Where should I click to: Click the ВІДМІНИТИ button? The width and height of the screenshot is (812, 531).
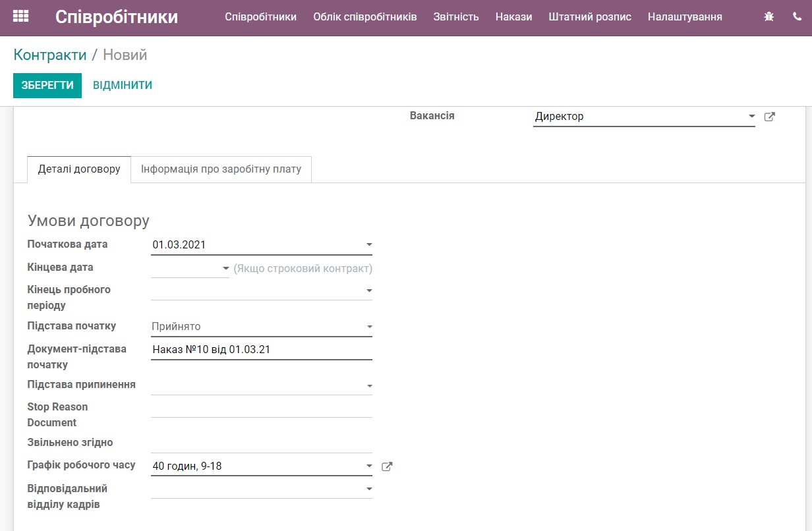tap(123, 85)
